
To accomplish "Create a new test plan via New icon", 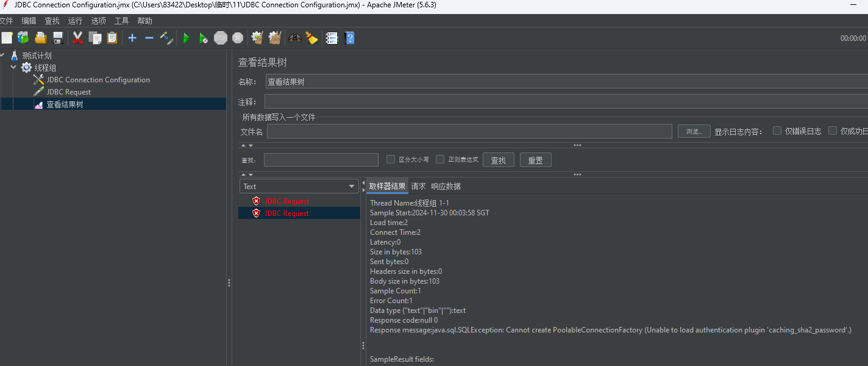I will point(7,38).
